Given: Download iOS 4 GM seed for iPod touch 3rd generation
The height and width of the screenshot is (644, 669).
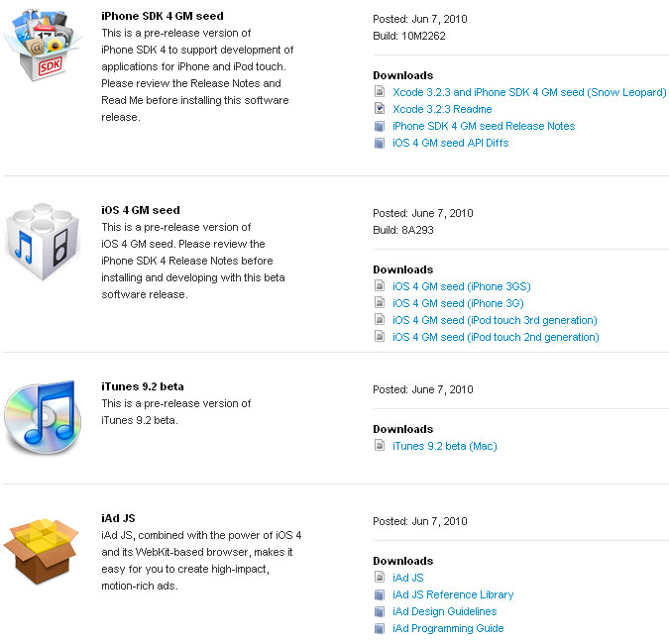Looking at the screenshot, I should click(495, 320).
